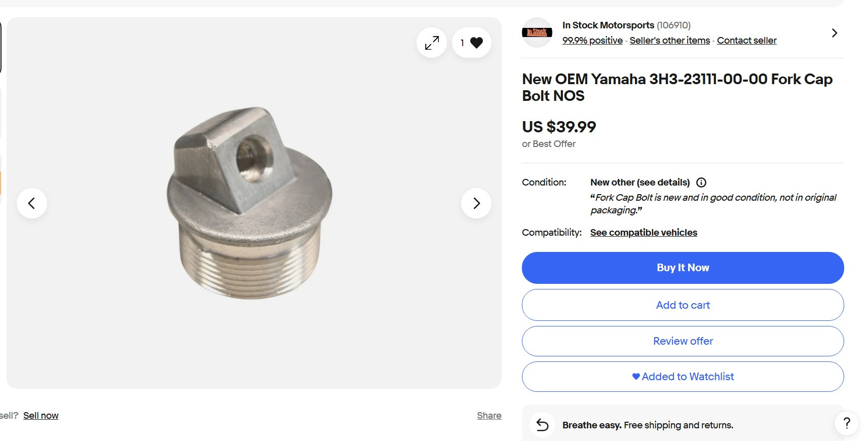Expand seller details with right chevron
Viewport: 868px width, 441px height.
tap(834, 32)
